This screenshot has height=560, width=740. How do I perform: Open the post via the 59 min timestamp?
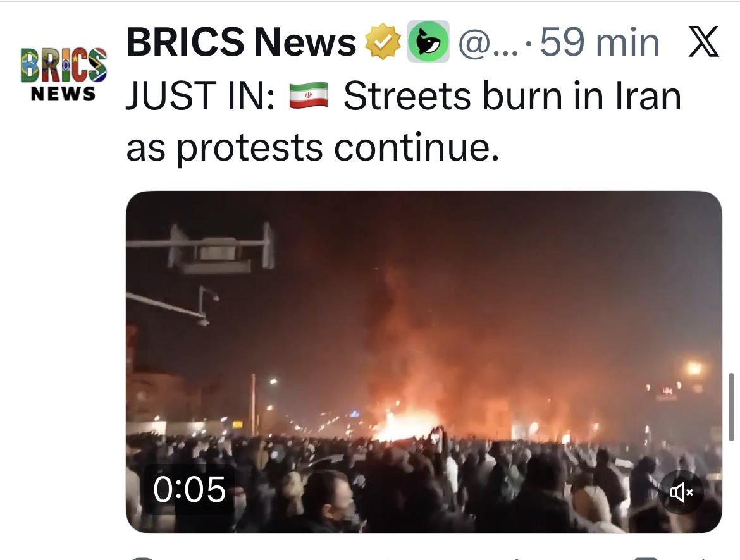(x=600, y=42)
